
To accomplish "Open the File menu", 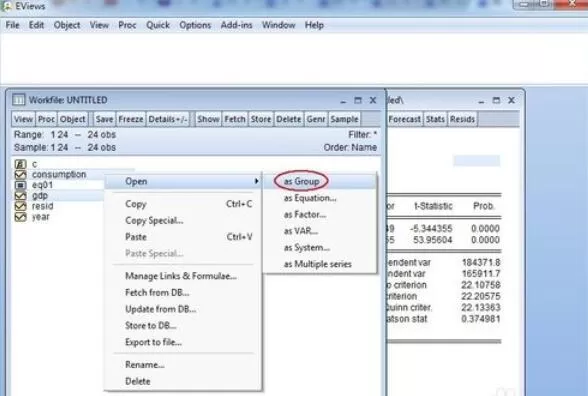I will (12, 25).
